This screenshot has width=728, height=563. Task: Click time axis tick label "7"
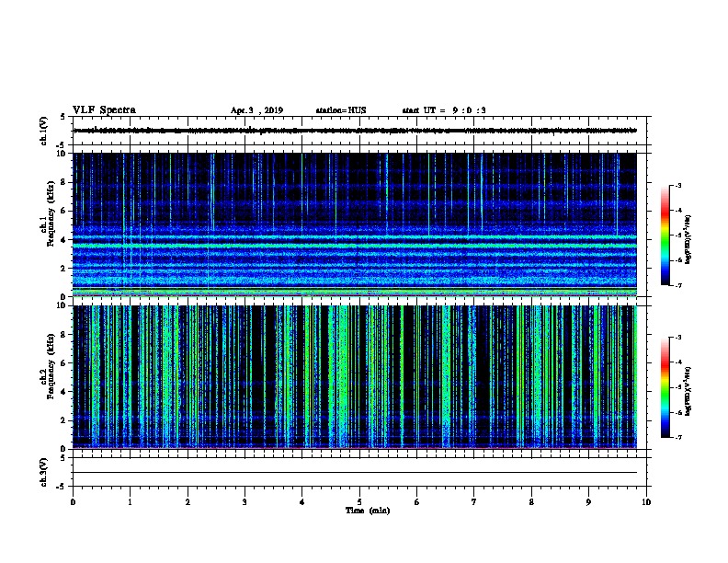click(x=474, y=502)
